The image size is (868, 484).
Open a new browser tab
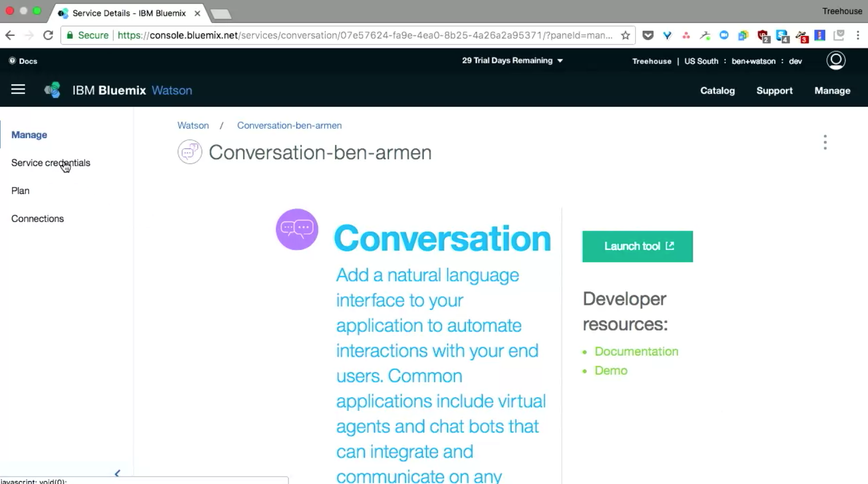pos(220,14)
